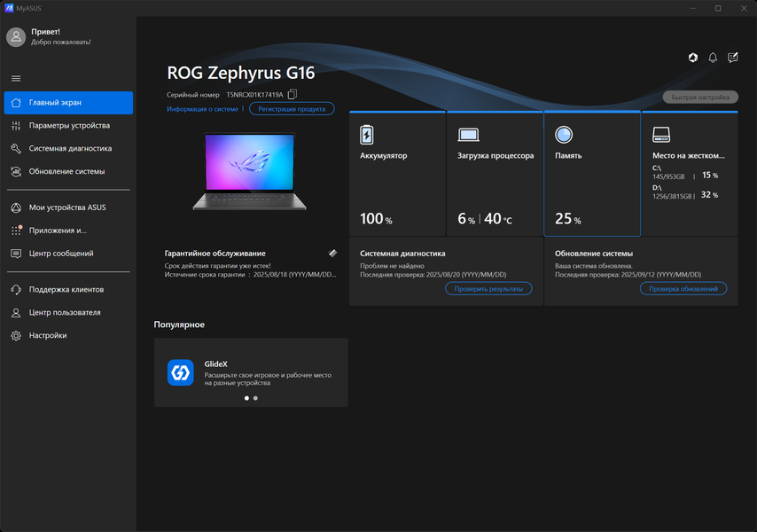Click the 40 °C temperature value
Screen dimensions: 757x532
coord(498,219)
